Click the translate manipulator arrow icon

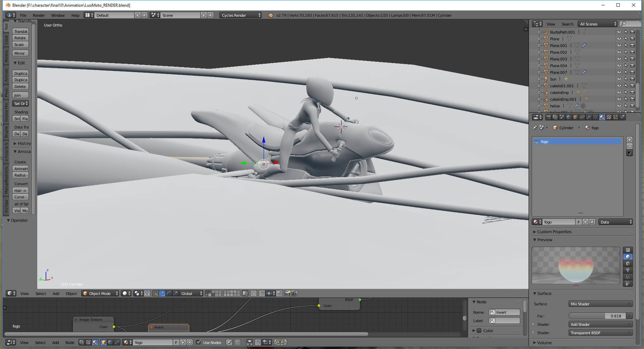point(162,294)
